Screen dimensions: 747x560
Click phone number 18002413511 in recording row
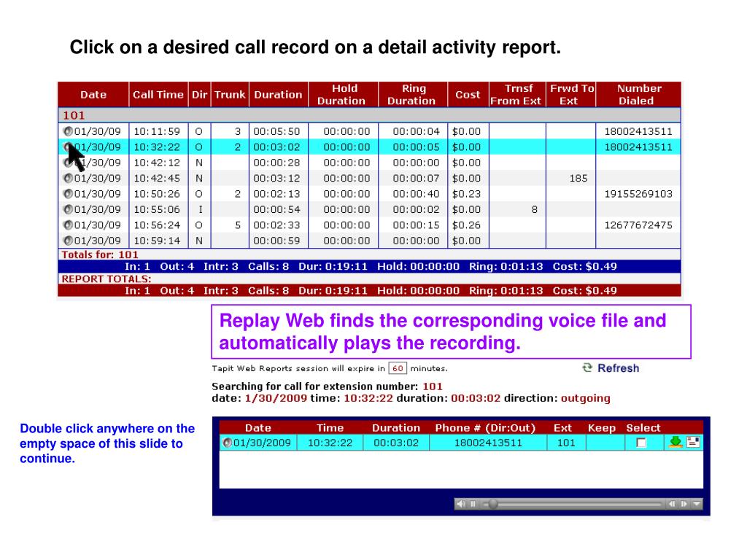click(x=488, y=443)
